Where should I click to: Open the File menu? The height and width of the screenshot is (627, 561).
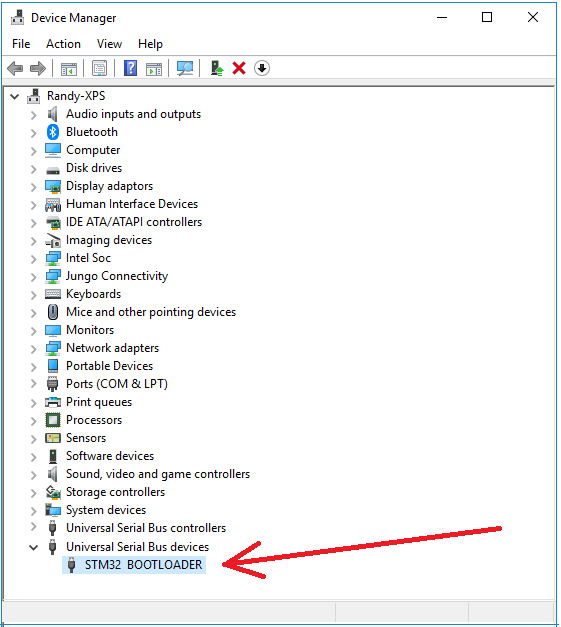[21, 44]
